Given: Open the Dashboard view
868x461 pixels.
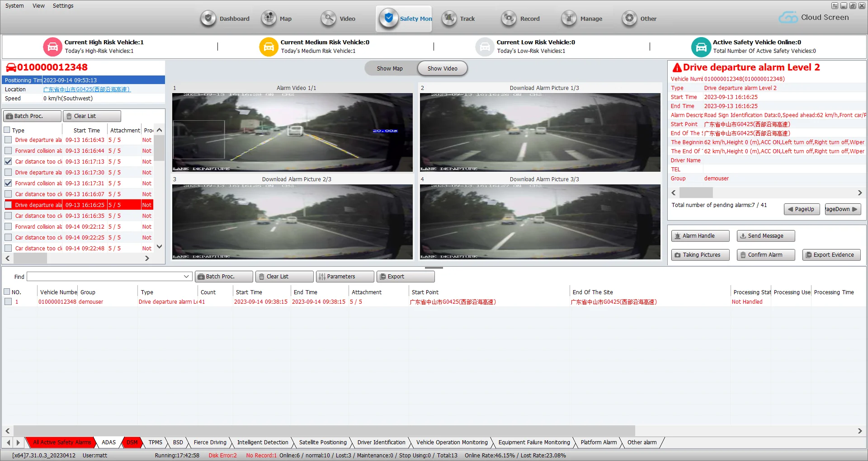Looking at the screenshot, I should point(208,19).
